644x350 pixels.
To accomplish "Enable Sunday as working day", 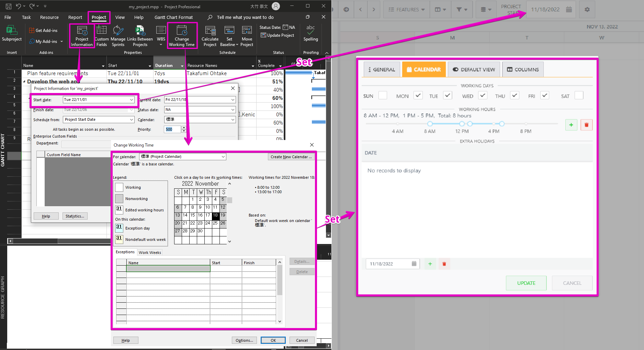I will coord(383,95).
